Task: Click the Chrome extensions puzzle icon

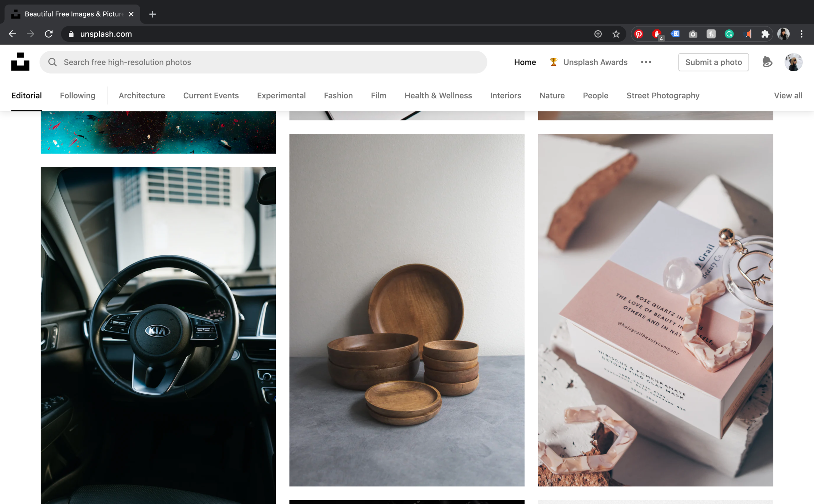Action: coord(765,34)
